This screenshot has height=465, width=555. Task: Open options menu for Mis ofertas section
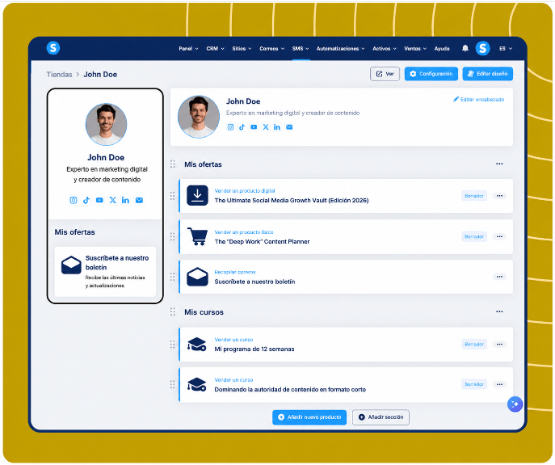pyautogui.click(x=499, y=164)
